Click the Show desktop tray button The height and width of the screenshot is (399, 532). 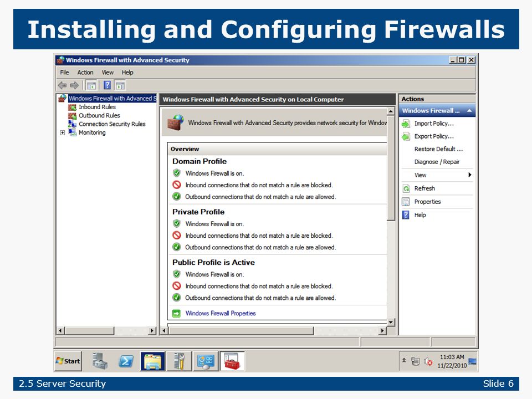point(472,362)
